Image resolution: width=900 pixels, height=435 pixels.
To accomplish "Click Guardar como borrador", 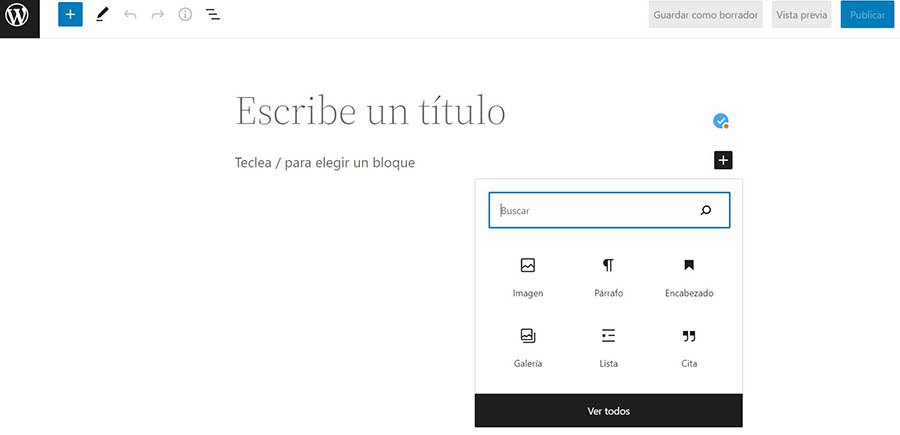I will 705,15.
